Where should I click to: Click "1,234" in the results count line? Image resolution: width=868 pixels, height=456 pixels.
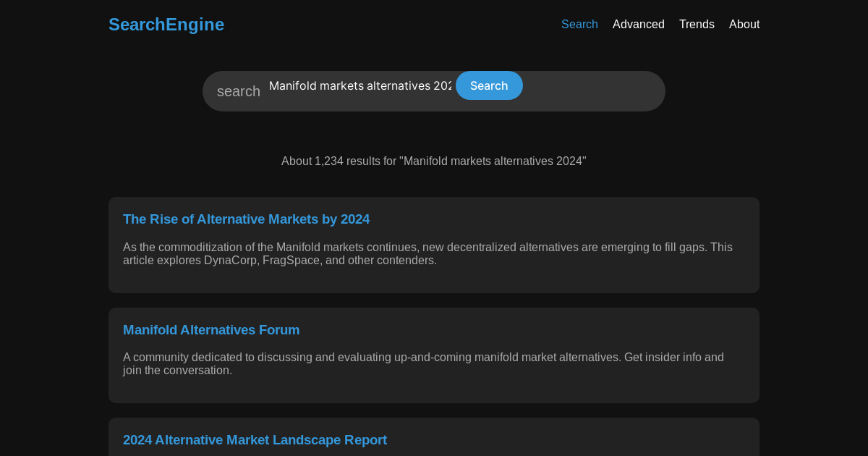(x=328, y=161)
